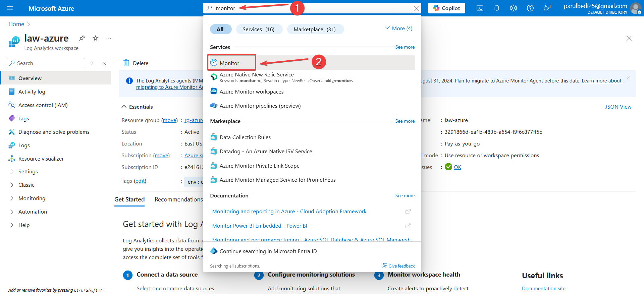Expand the Monitoring section
Viewport: 644px width, 294px height.
(56, 198)
